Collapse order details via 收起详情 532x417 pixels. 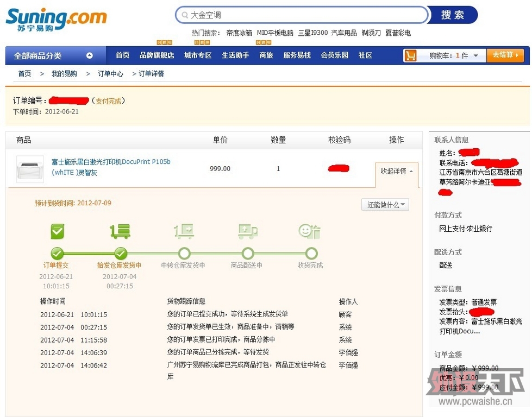396,171
